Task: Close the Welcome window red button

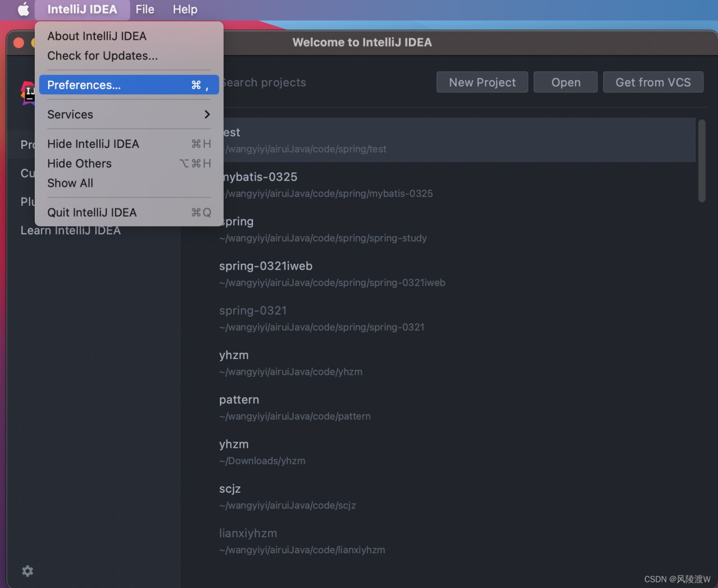Action: 19,43
